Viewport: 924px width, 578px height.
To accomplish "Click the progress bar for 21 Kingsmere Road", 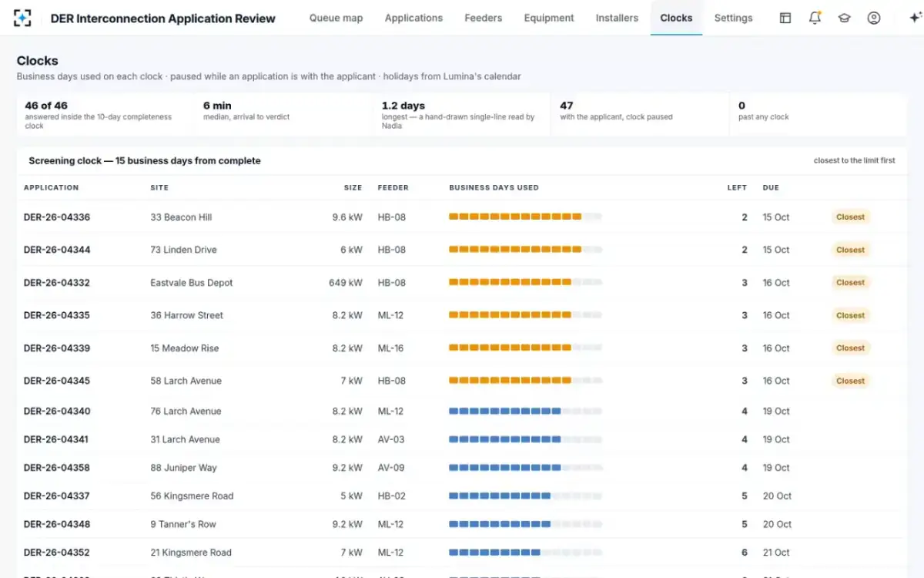I will tap(525, 553).
